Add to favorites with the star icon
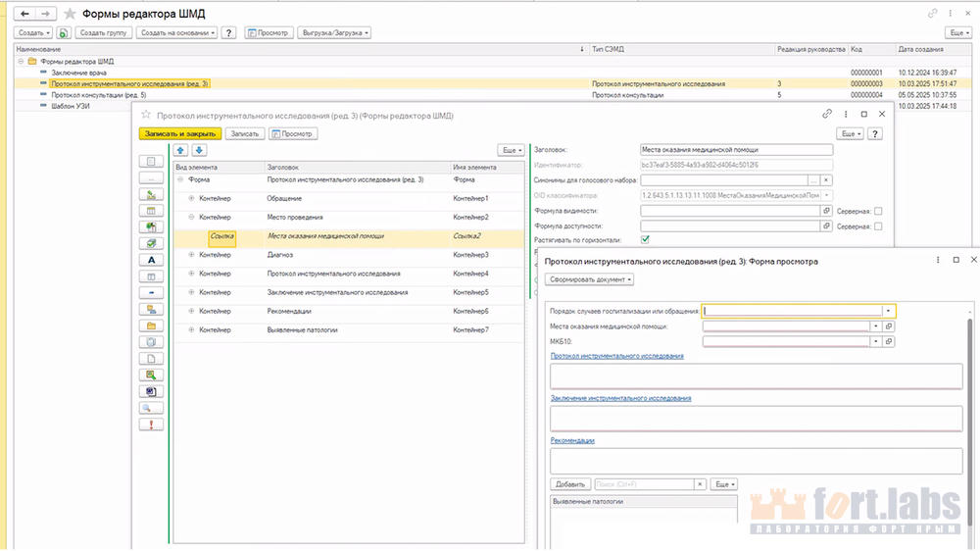The image size is (980, 551). 69,14
